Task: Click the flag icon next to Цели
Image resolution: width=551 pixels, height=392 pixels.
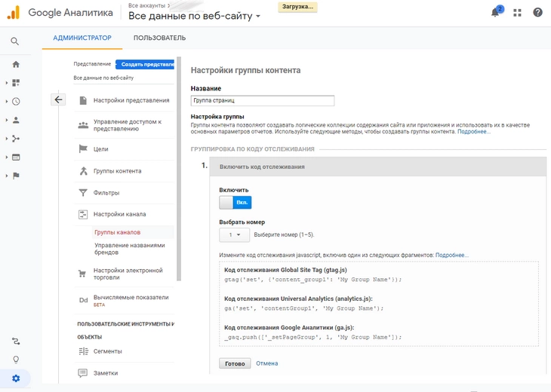Action: coord(83,149)
